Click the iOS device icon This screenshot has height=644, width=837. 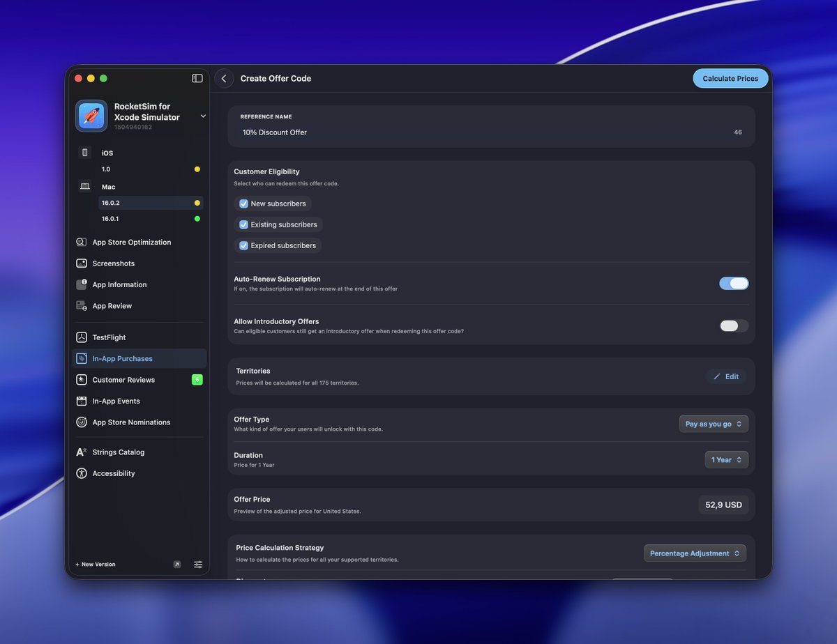[85, 153]
